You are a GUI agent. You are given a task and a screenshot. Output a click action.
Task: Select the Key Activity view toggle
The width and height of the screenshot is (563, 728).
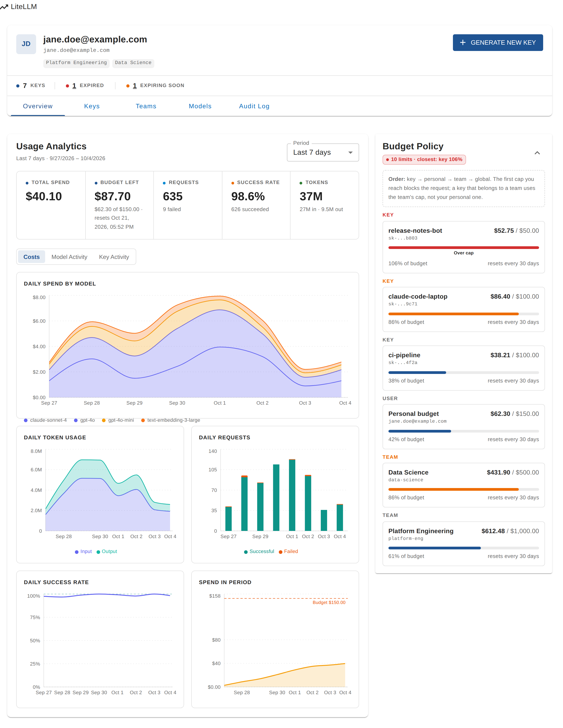[x=114, y=257]
